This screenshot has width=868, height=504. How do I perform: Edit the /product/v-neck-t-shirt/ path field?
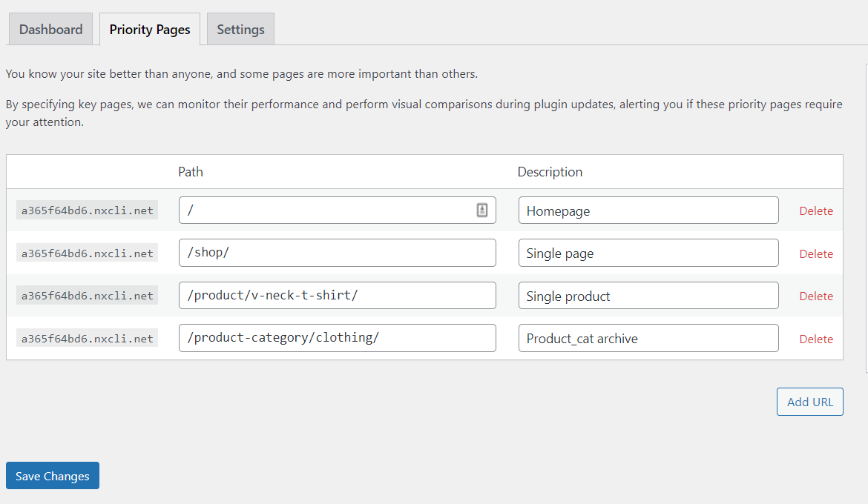(337, 296)
